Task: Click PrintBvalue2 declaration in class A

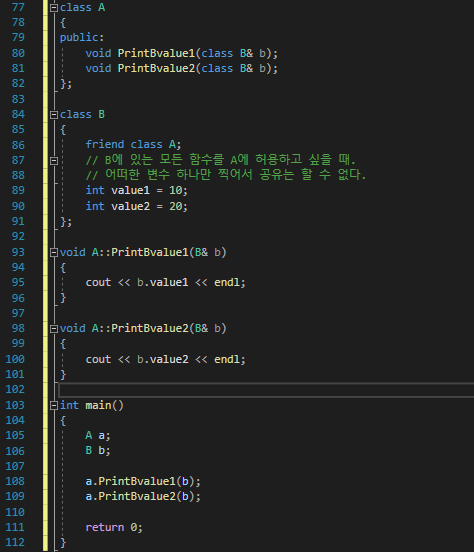Action: [x=181, y=68]
